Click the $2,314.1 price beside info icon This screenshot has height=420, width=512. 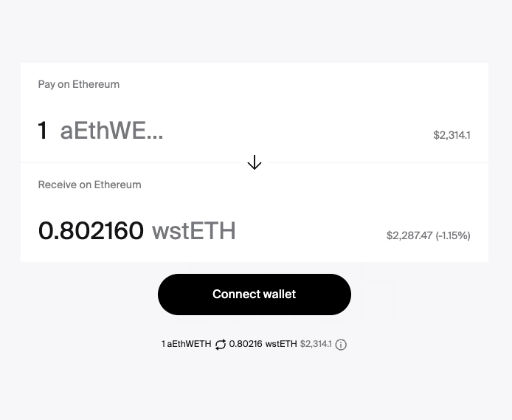click(316, 344)
